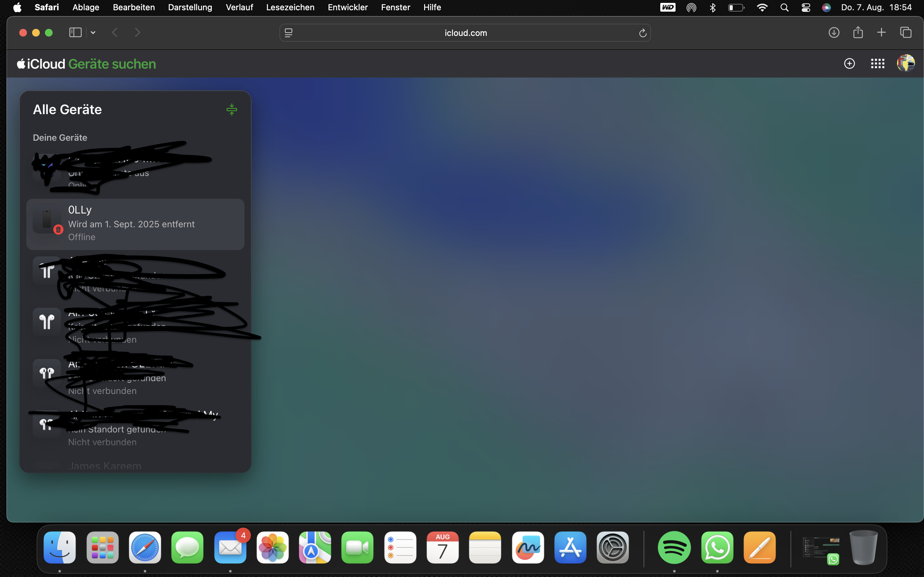Open the Lesezeichen menu
Screen dimensions: 924x577
click(x=290, y=7)
